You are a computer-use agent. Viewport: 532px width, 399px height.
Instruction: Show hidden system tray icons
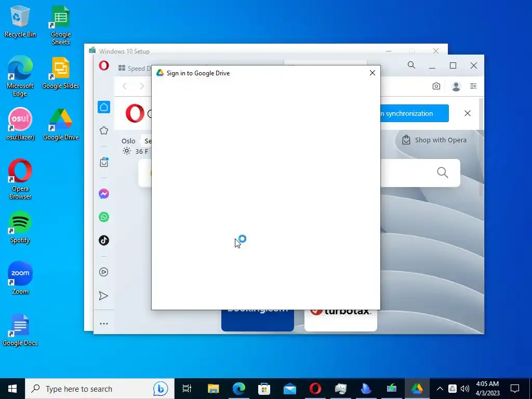point(440,389)
